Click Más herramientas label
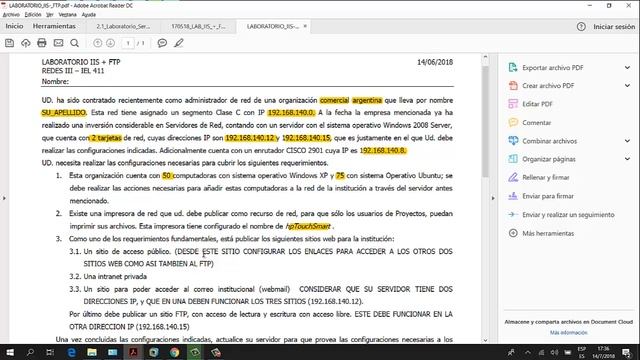640x360 pixels. 548,233
